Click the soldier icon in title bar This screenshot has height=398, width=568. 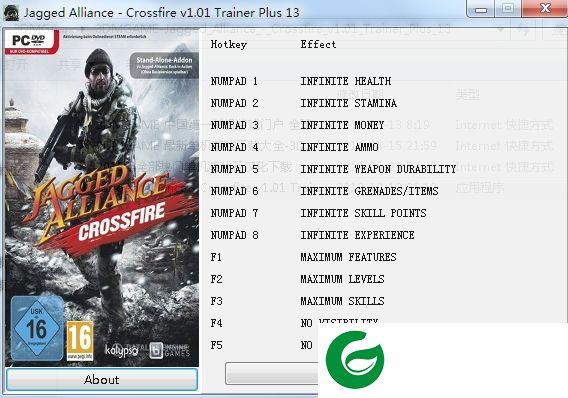click(x=11, y=13)
